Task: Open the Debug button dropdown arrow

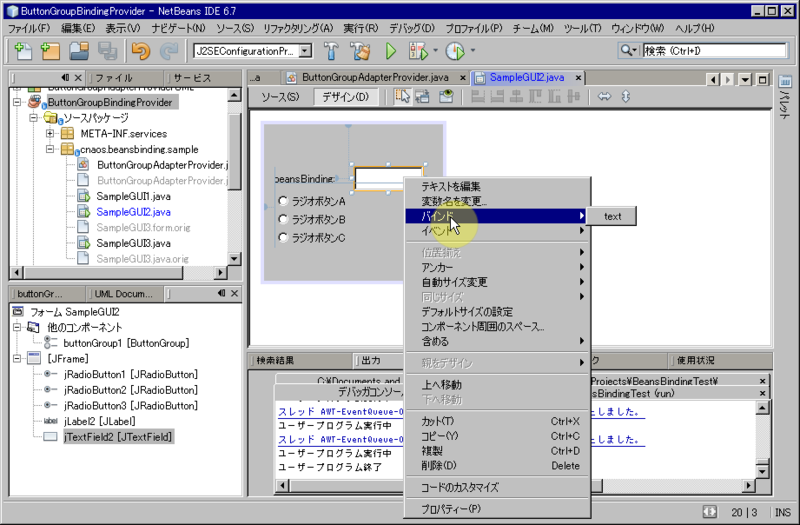Action: [x=435, y=51]
